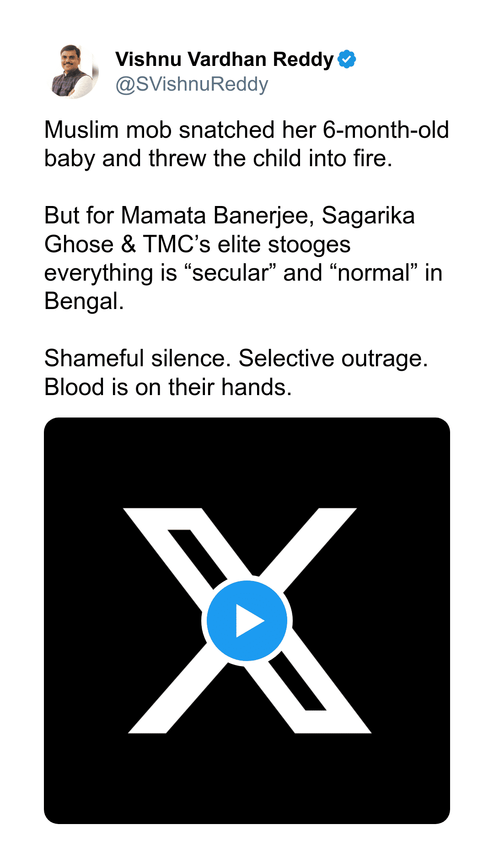Click the phrase "Selective outrage."

coord(333,358)
